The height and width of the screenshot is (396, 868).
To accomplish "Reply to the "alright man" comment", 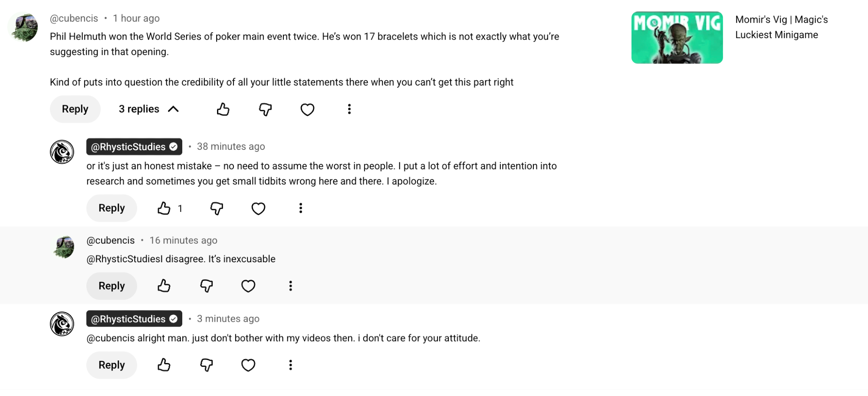I will click(112, 365).
